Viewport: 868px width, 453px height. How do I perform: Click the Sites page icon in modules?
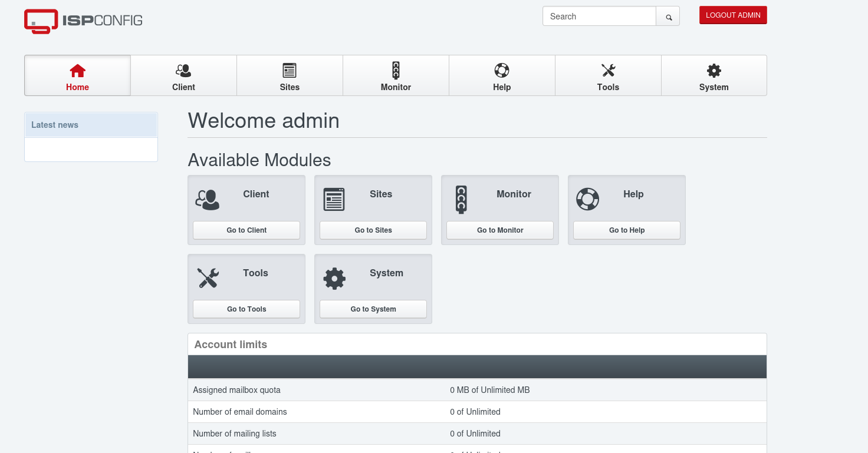(x=334, y=200)
